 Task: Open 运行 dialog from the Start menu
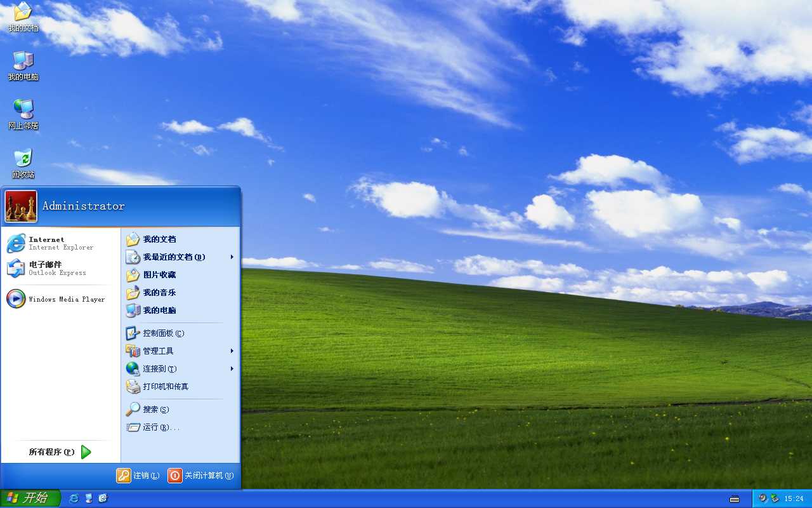tap(180, 427)
